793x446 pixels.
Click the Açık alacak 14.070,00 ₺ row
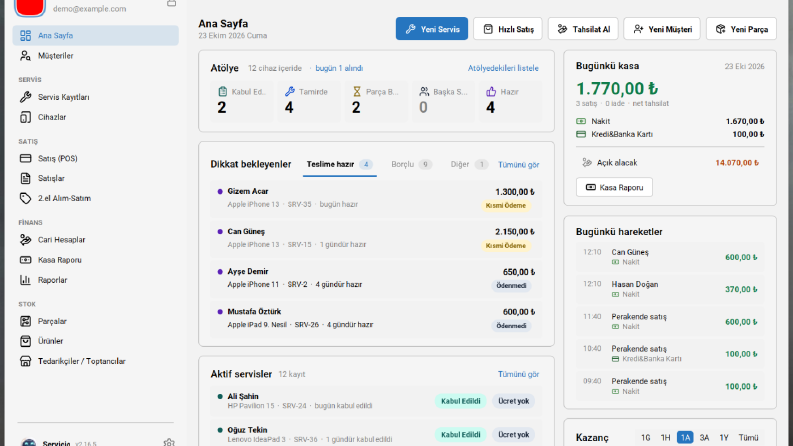(x=670, y=163)
